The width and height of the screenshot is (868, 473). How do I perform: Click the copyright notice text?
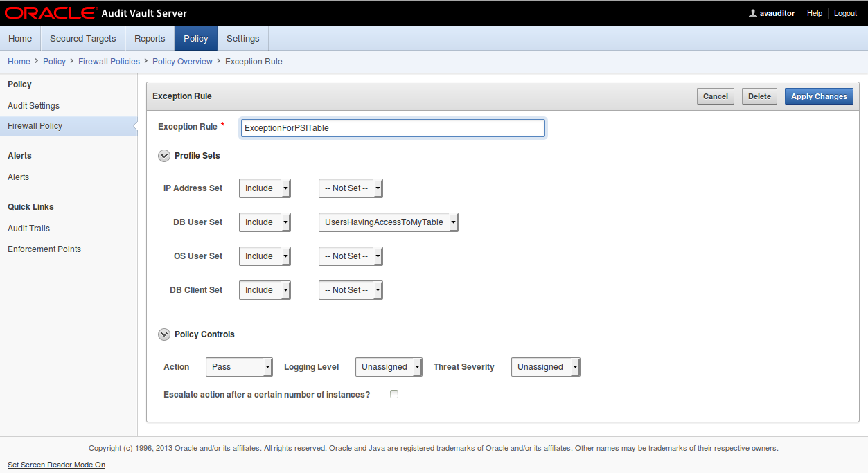pyautogui.click(x=434, y=448)
